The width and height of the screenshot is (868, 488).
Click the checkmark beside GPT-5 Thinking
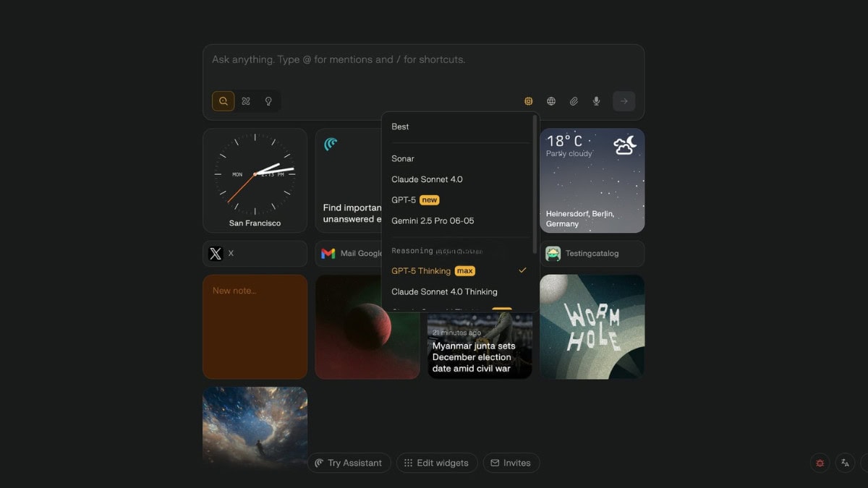522,270
